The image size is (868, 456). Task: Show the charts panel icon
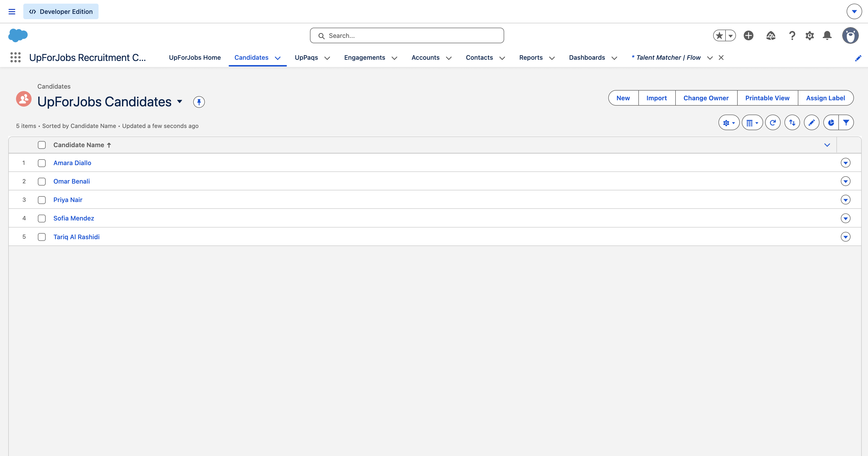point(831,123)
